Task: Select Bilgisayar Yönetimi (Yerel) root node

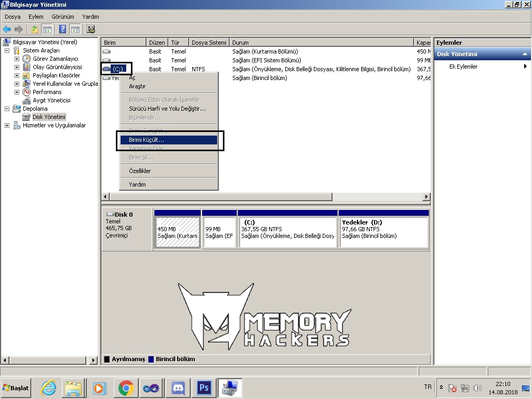Action: (45, 42)
